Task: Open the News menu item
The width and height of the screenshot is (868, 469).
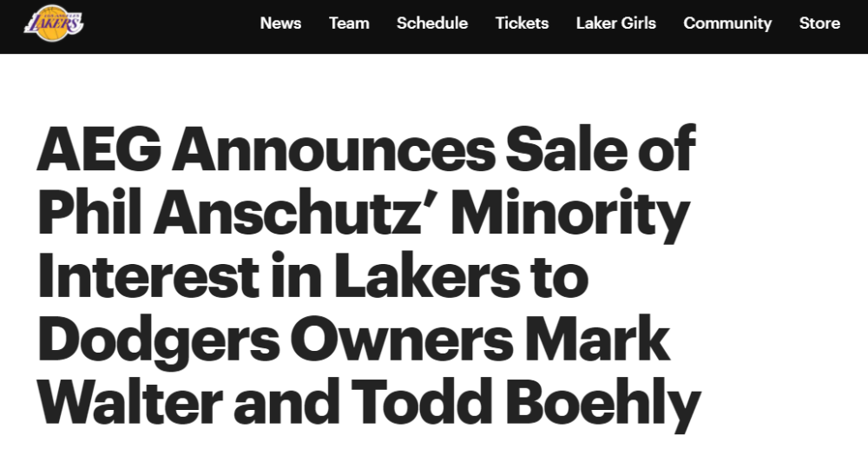Action: coord(280,23)
